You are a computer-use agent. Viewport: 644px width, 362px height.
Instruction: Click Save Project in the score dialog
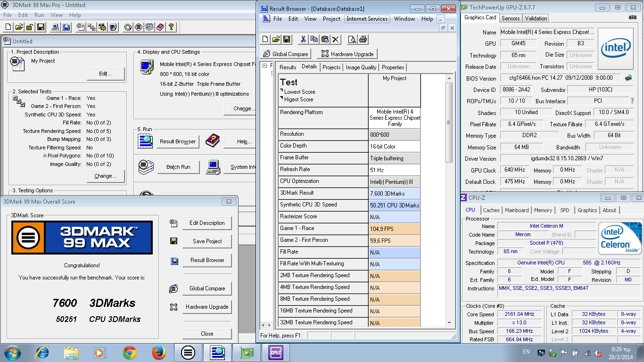(207, 241)
